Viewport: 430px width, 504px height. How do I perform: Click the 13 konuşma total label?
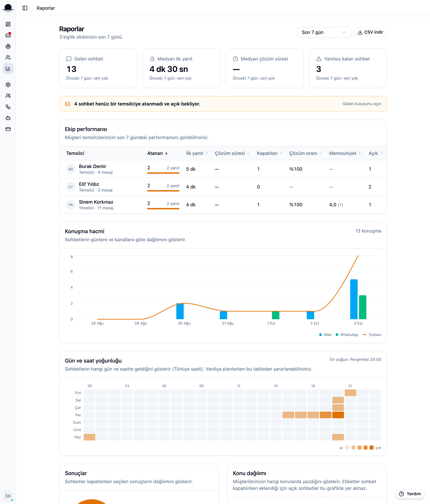368,231
